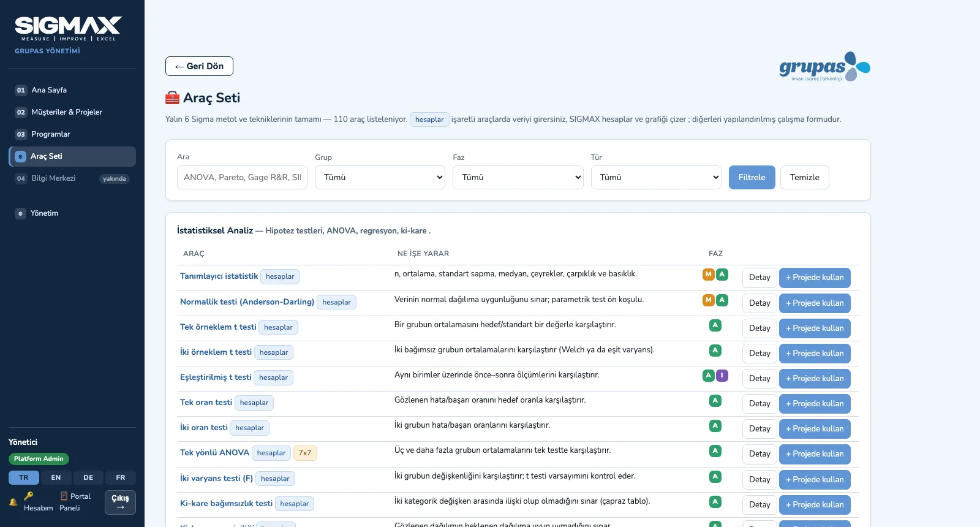Open the Faz filter dropdown

click(x=518, y=177)
